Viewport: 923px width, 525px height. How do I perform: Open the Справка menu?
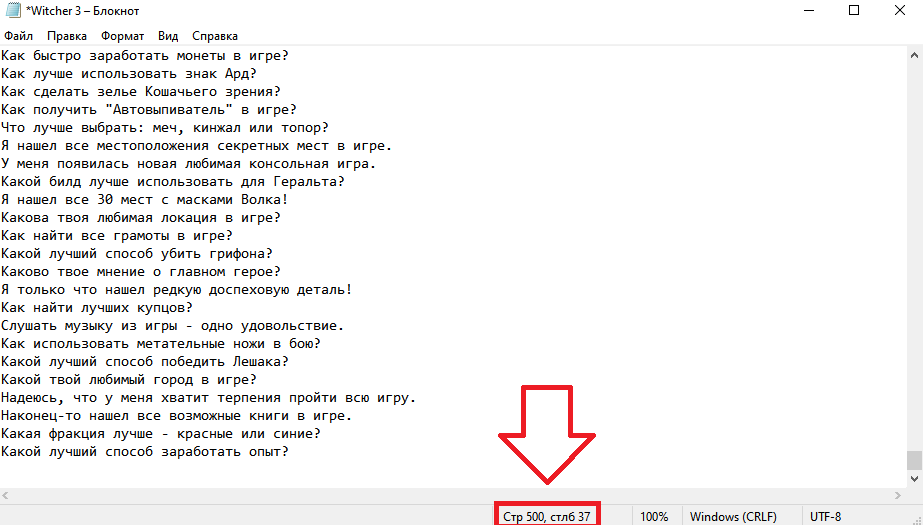pyautogui.click(x=214, y=36)
